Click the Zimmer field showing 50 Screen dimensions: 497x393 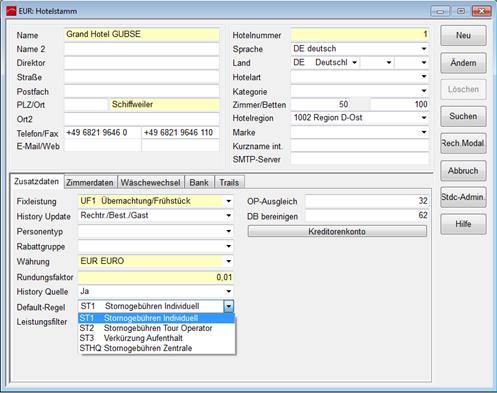(x=321, y=105)
